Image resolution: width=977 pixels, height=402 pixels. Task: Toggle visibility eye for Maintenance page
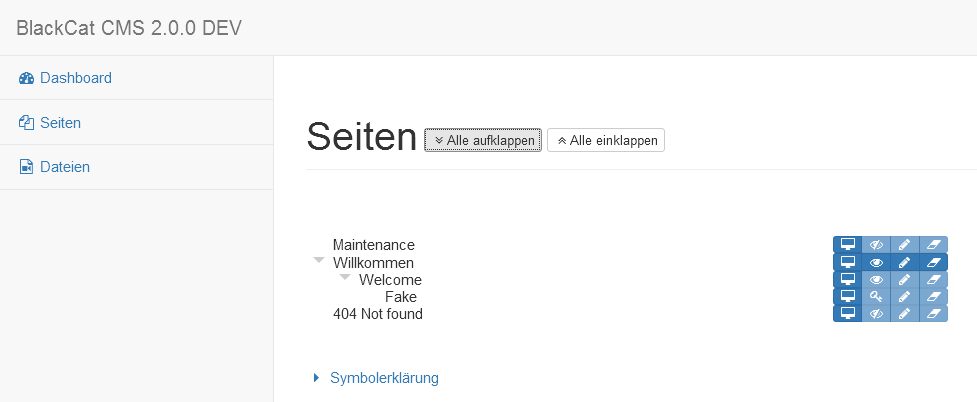click(876, 245)
